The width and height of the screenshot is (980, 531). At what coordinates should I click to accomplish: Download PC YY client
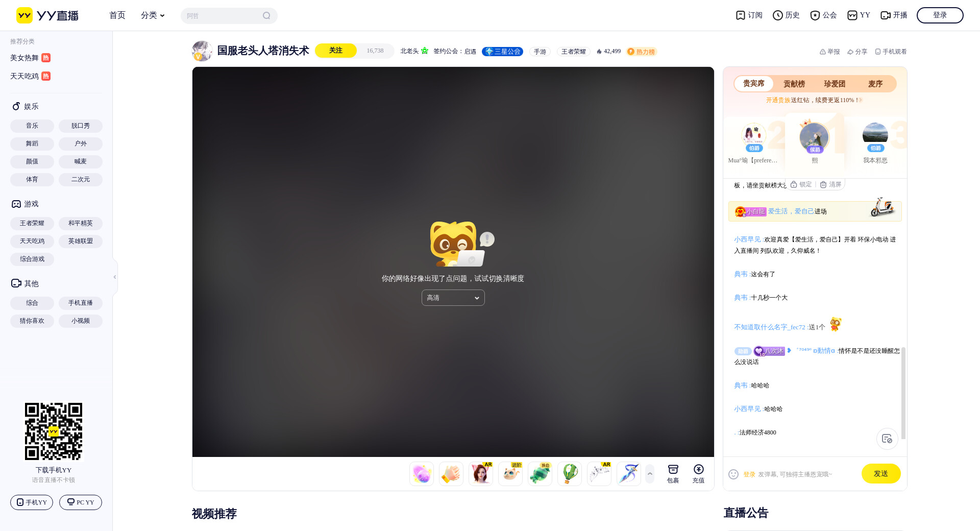click(x=81, y=502)
